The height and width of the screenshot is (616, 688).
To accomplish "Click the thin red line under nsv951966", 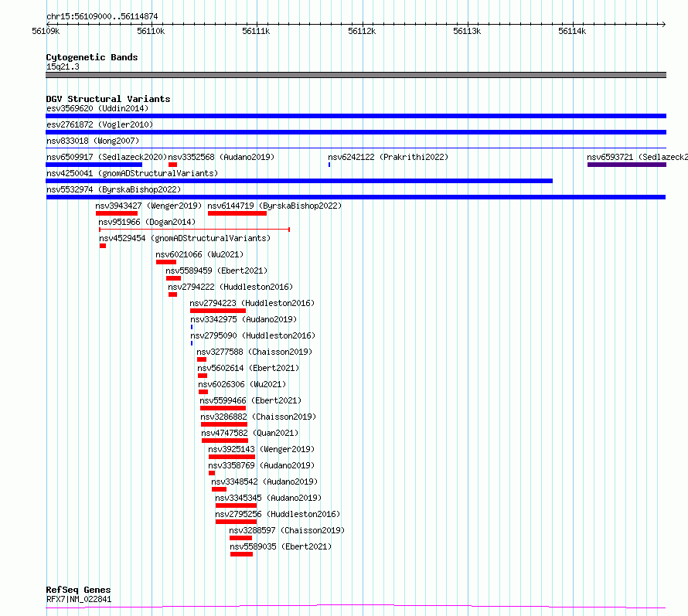I will pos(194,230).
